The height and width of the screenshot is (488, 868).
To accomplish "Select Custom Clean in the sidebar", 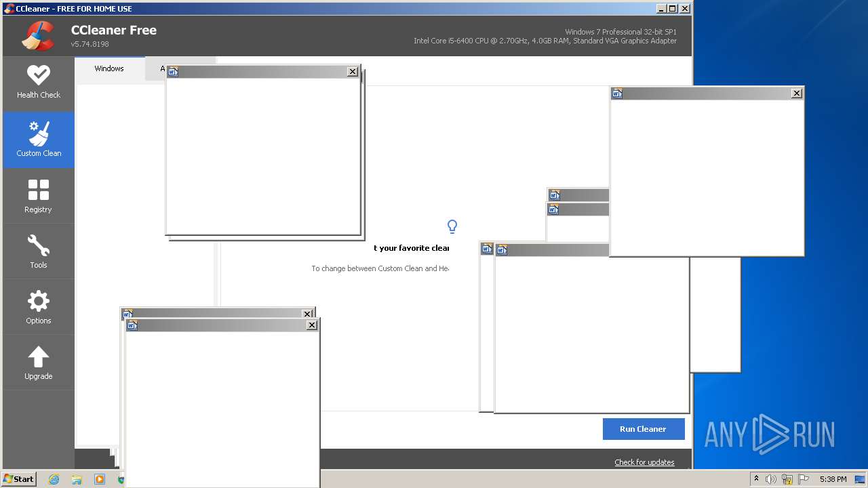I will pos(39,140).
